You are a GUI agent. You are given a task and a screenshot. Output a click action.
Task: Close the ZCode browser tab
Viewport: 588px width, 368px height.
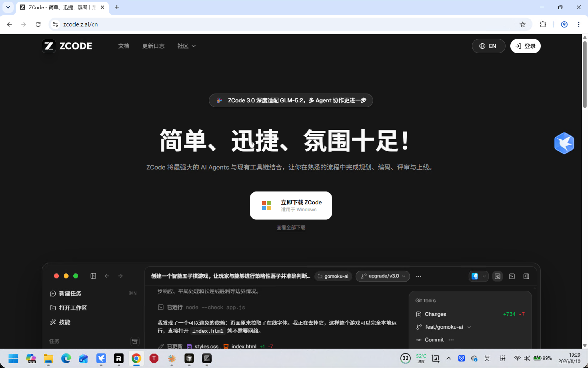[x=102, y=7]
